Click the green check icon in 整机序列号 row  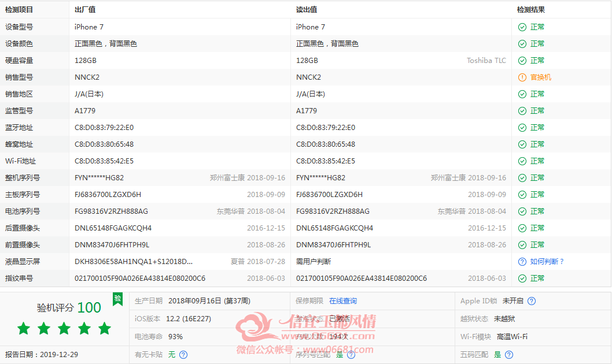[522, 178]
